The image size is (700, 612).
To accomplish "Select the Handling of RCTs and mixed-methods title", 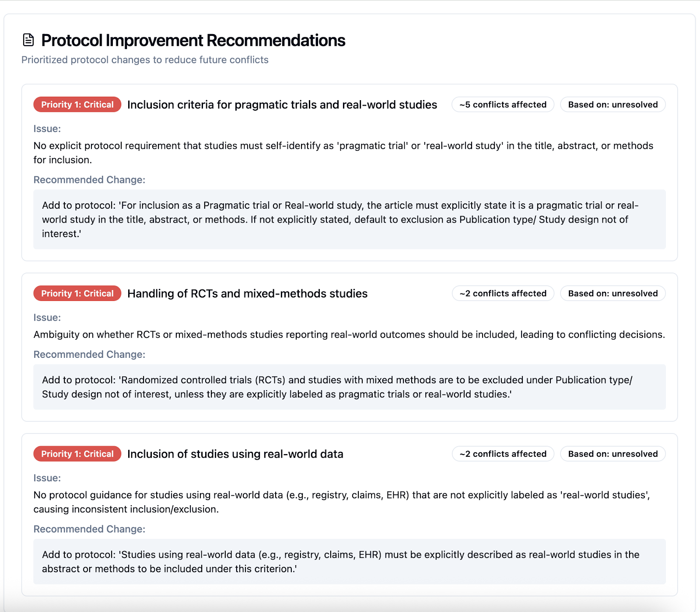I will (247, 294).
